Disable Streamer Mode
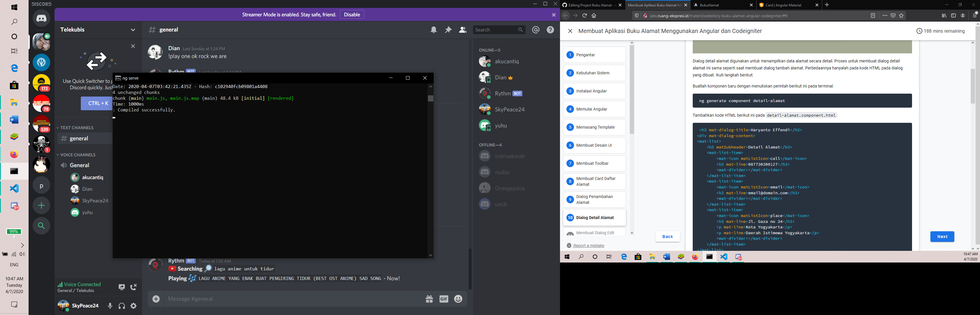Image resolution: width=980 pixels, height=315 pixels. click(352, 15)
